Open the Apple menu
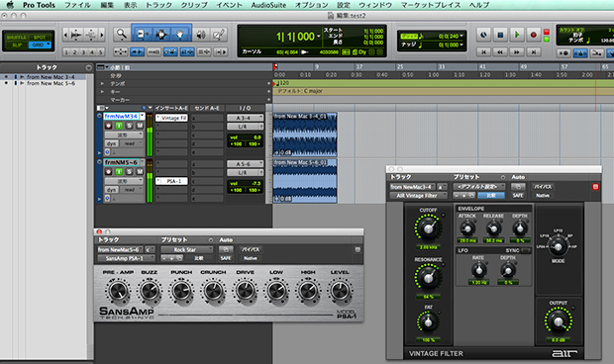This screenshot has height=364, width=614. click(x=10, y=5)
